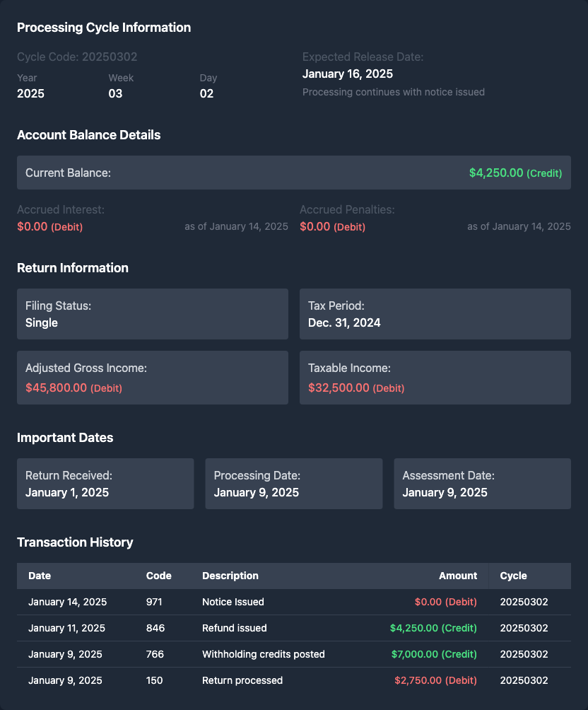
Task: Click the Taxable Income card
Action: [435, 378]
